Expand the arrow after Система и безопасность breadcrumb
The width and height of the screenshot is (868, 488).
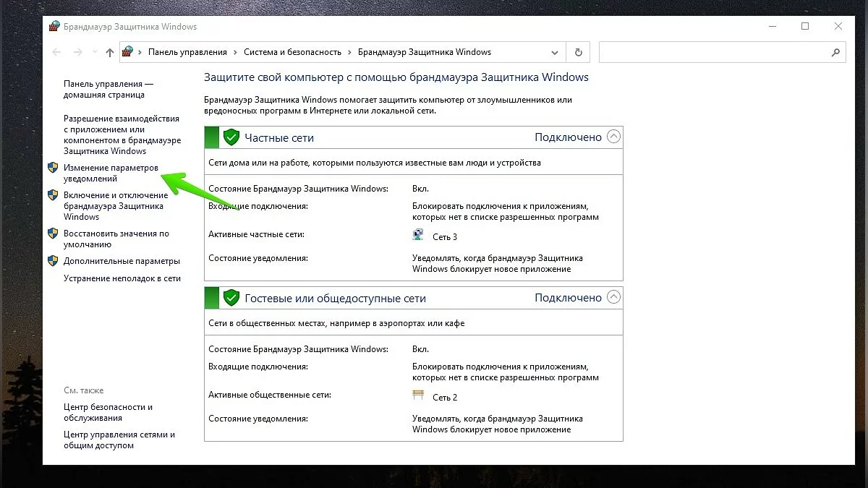[x=349, y=52]
